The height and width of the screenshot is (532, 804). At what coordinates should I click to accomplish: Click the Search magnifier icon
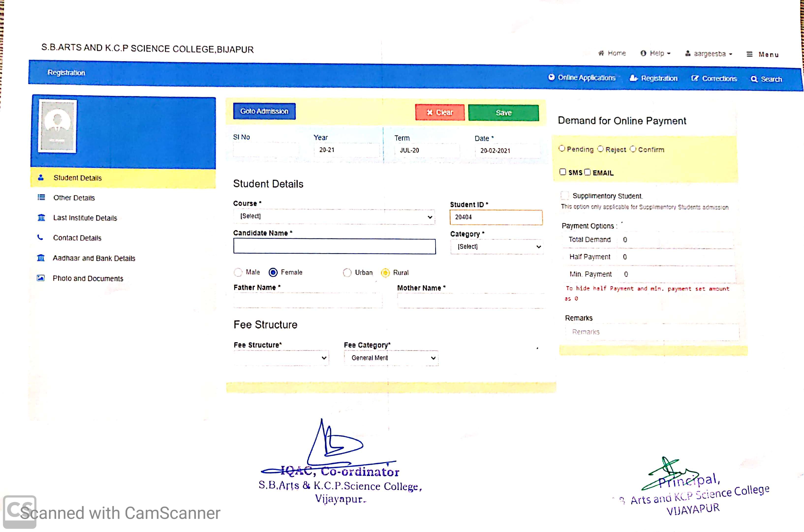coord(754,79)
